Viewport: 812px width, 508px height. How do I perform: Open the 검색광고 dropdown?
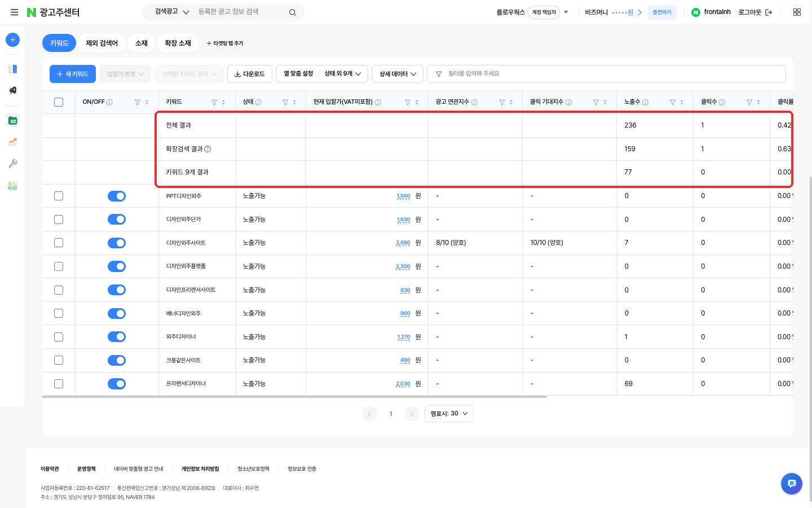click(x=172, y=12)
